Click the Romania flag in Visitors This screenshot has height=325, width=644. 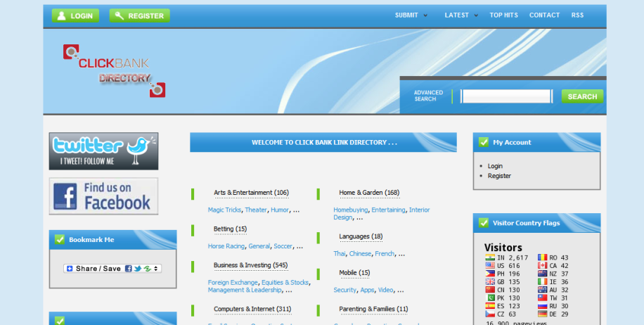543,257
